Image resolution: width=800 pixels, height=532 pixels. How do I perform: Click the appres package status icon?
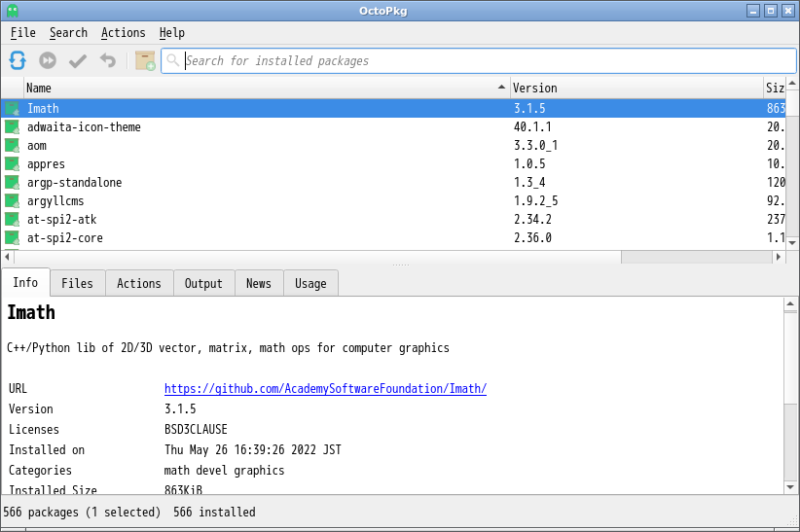pyautogui.click(x=13, y=163)
